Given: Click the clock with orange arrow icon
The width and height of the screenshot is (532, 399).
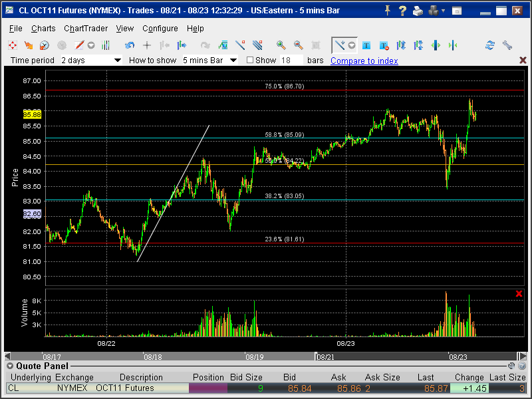Looking at the screenshot, I should [x=45, y=45].
